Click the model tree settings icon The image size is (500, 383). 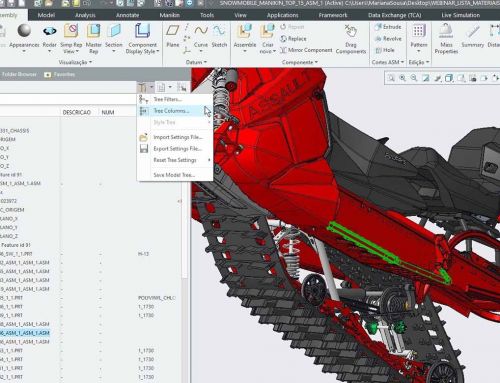[x=143, y=88]
